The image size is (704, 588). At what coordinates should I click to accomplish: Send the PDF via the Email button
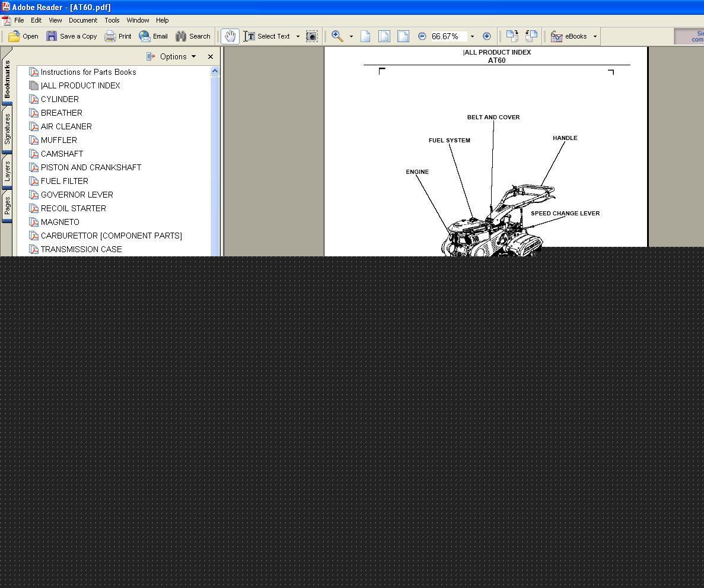click(154, 36)
